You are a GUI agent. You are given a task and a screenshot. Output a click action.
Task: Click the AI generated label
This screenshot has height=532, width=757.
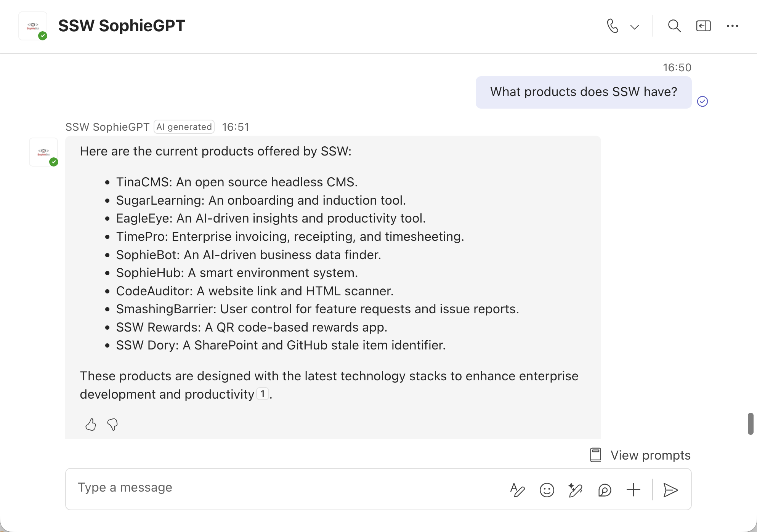(x=184, y=127)
